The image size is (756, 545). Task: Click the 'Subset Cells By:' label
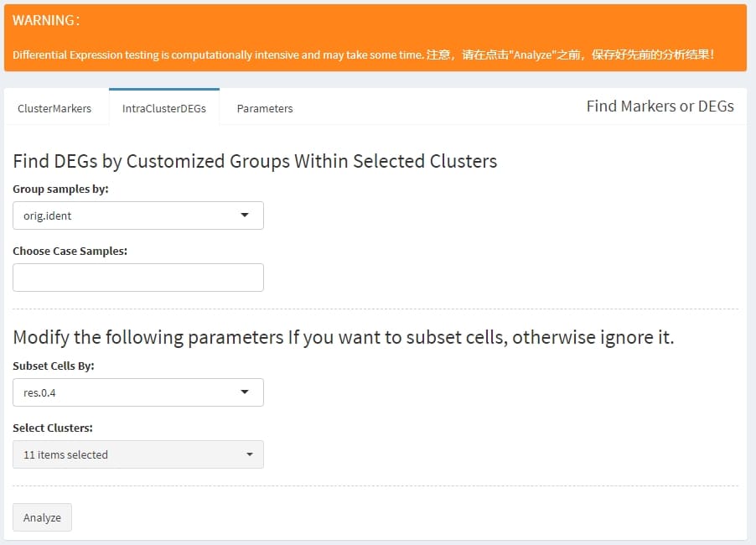(x=54, y=366)
